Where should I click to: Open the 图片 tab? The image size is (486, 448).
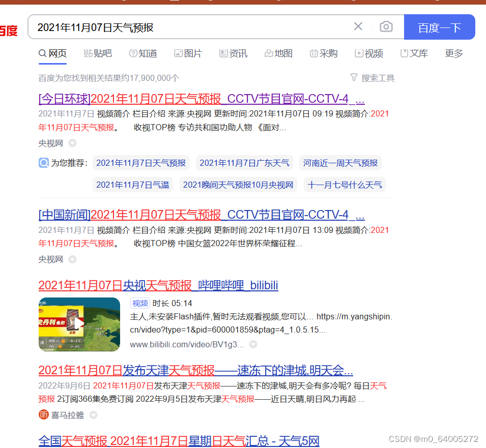click(x=188, y=53)
